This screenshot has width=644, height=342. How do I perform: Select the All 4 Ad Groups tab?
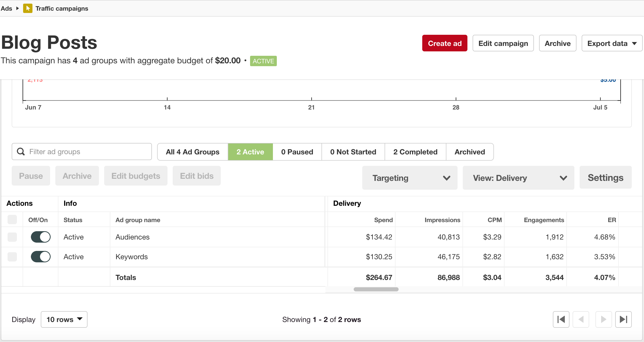click(x=192, y=152)
